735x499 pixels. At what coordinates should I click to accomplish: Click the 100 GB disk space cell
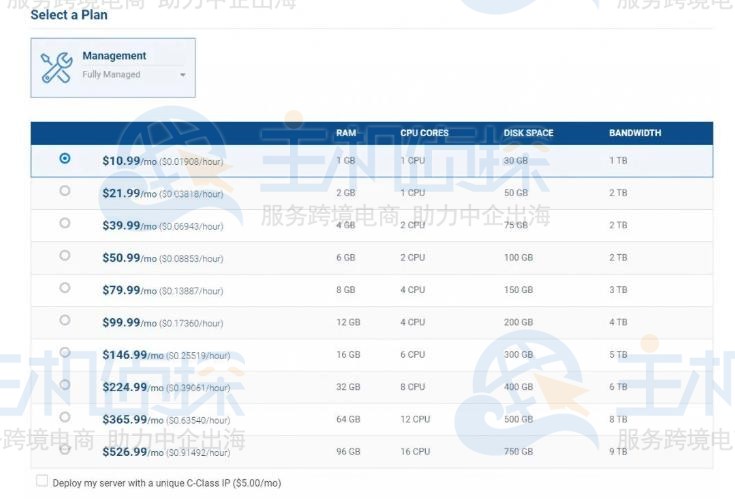click(x=518, y=258)
